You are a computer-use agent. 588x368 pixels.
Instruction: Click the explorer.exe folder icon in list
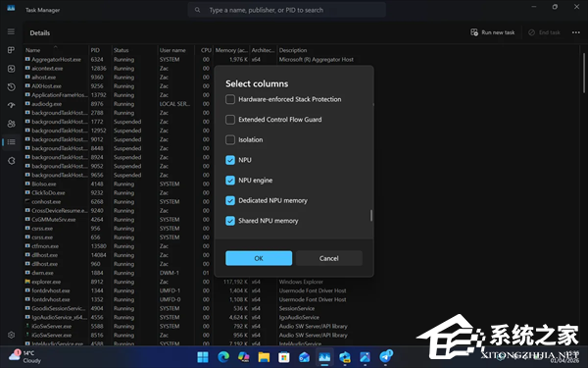(27, 282)
